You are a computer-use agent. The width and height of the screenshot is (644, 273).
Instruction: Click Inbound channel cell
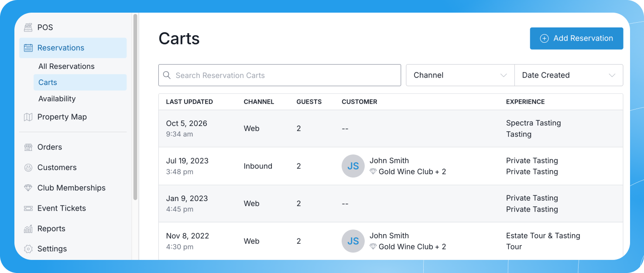tap(258, 166)
